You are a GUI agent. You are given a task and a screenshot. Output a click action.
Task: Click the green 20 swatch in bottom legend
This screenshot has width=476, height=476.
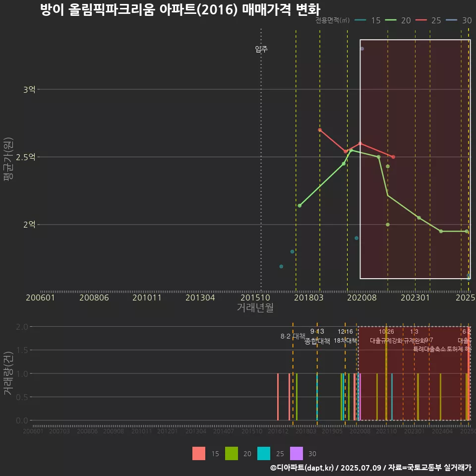point(232,454)
